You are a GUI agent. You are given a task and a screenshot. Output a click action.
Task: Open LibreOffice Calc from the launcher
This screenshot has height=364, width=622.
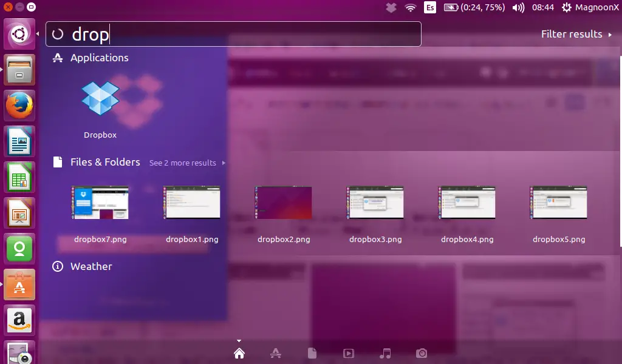[x=19, y=177]
